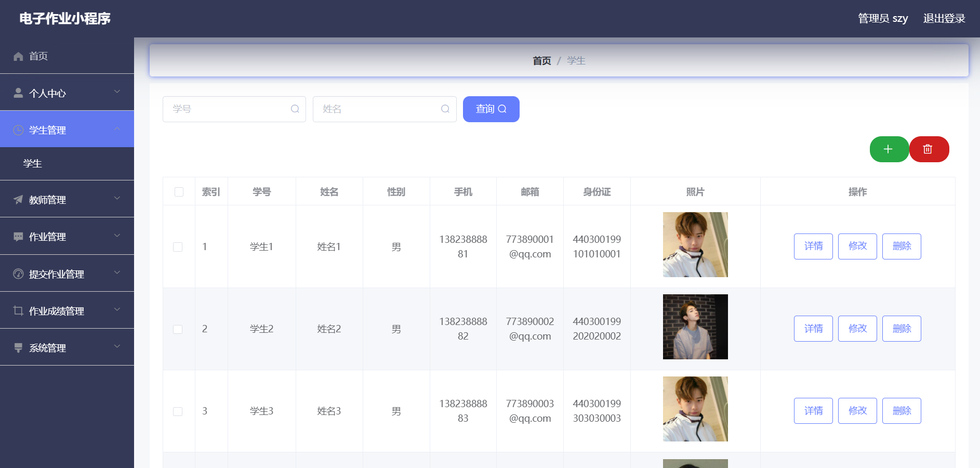The image size is (980, 468).
Task: Click the 照片 column header
Action: point(695,192)
